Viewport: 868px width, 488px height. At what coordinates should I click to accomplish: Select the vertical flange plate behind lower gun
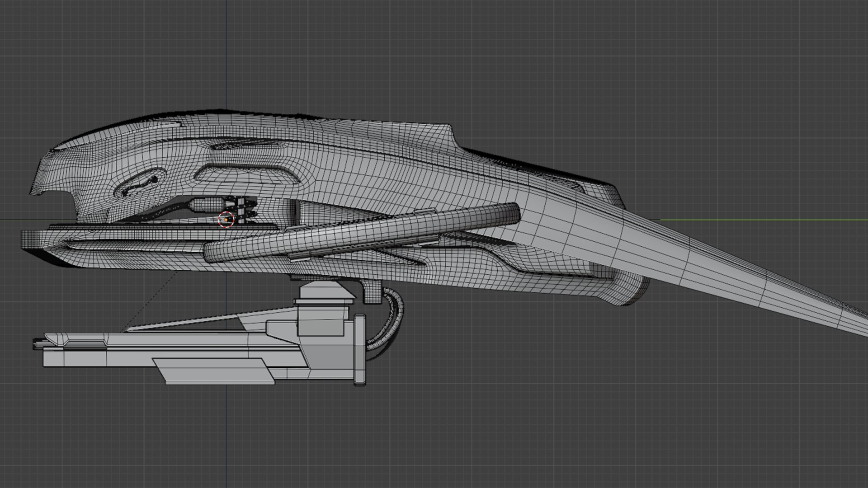(x=360, y=350)
